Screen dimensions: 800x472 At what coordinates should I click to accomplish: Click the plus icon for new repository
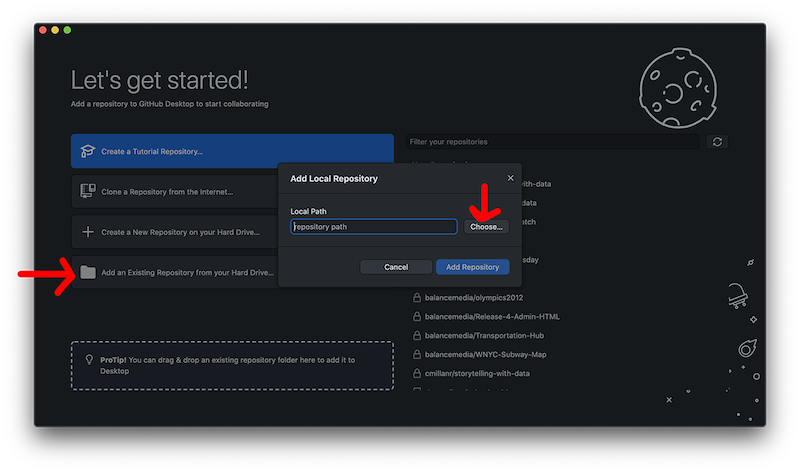point(88,232)
